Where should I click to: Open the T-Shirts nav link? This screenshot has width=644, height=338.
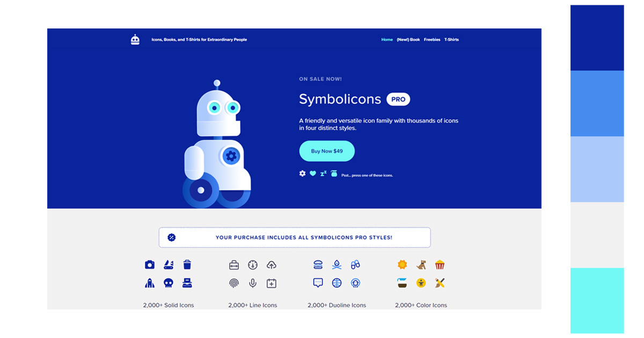[x=451, y=40]
